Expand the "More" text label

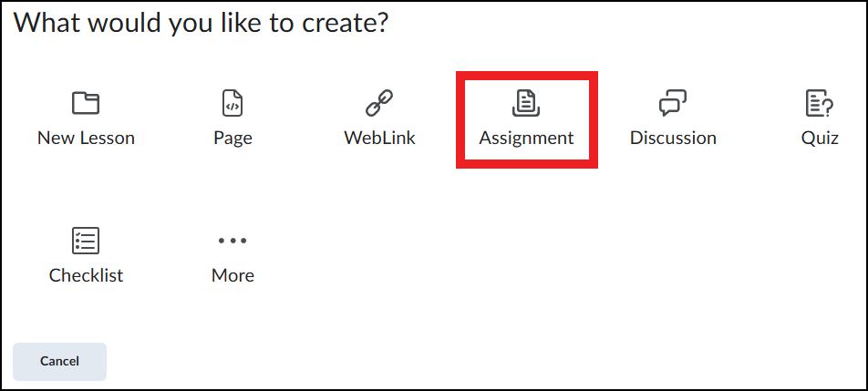pos(232,275)
